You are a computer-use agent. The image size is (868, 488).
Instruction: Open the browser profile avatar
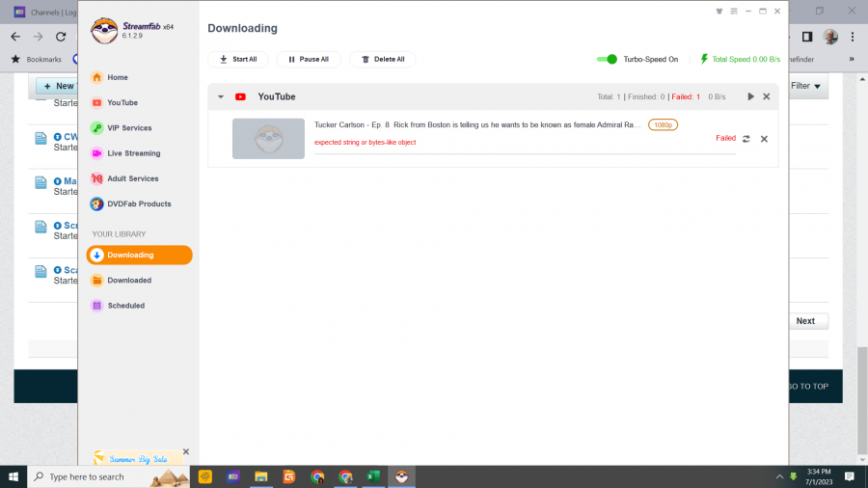tap(830, 37)
